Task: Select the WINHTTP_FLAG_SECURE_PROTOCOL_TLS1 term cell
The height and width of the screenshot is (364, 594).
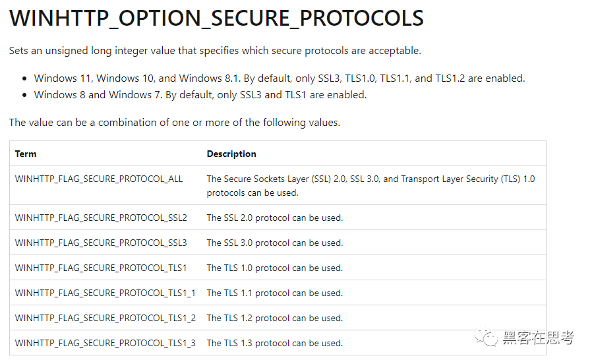Action: click(x=101, y=268)
